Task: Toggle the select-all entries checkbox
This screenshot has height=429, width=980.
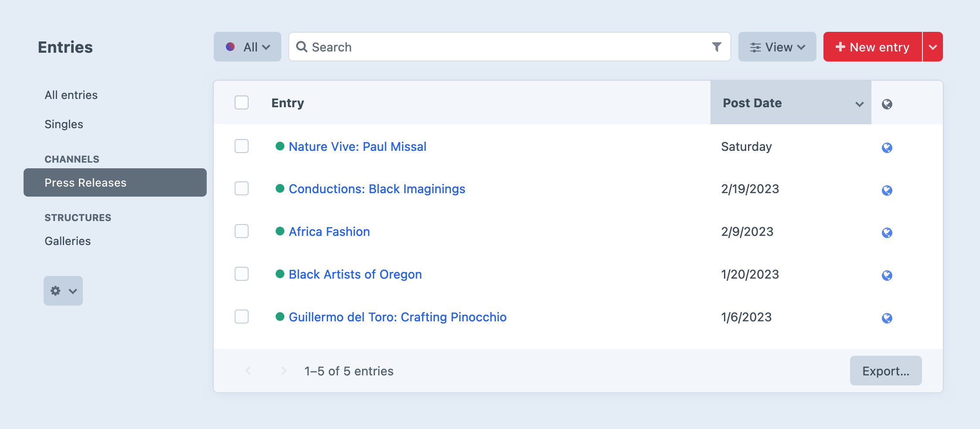Action: pos(241,102)
